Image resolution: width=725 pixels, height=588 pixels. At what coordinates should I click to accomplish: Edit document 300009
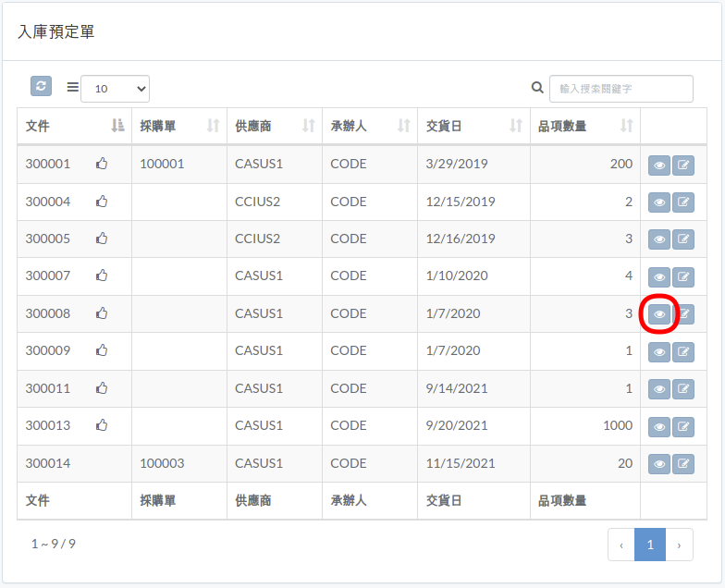click(x=682, y=351)
